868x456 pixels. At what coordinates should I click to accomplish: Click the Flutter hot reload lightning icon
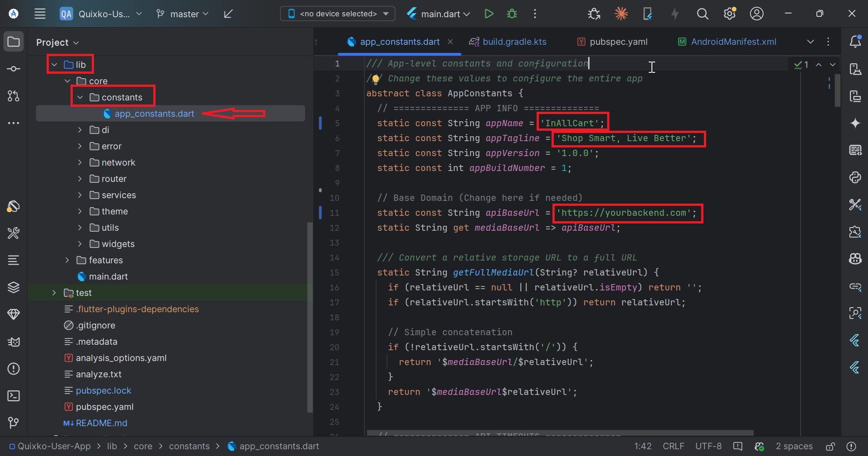pyautogui.click(x=675, y=14)
